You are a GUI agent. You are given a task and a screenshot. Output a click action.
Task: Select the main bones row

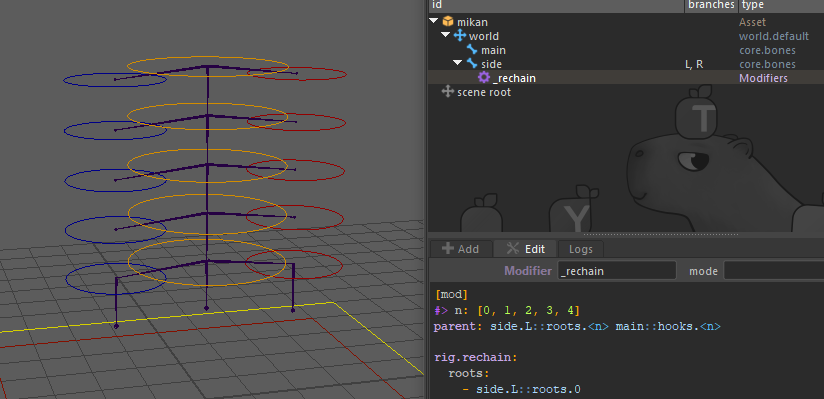pos(626,50)
